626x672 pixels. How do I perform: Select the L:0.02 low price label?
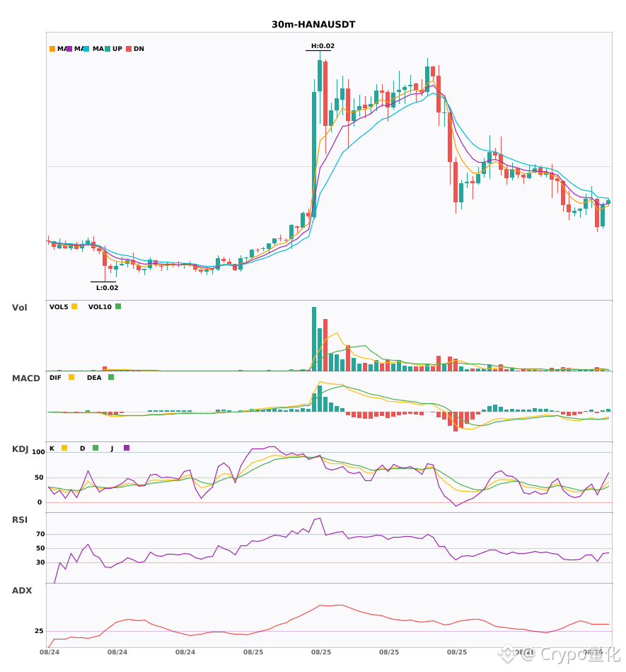(107, 288)
